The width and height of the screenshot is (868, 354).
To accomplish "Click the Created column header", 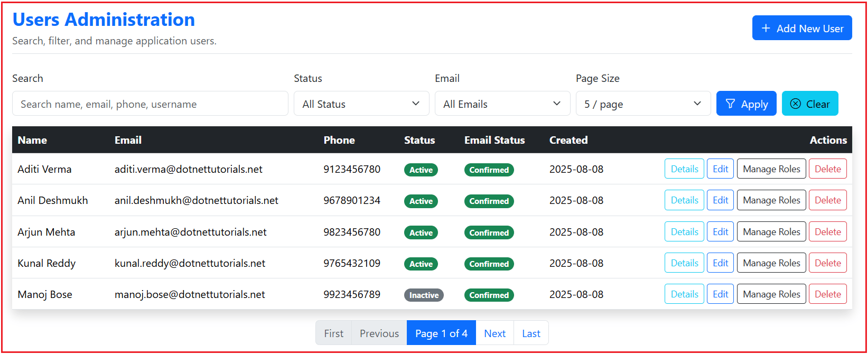I will click(568, 140).
